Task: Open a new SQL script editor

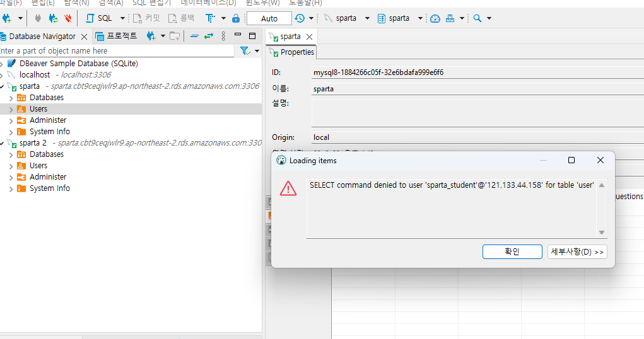Action: 99,18
